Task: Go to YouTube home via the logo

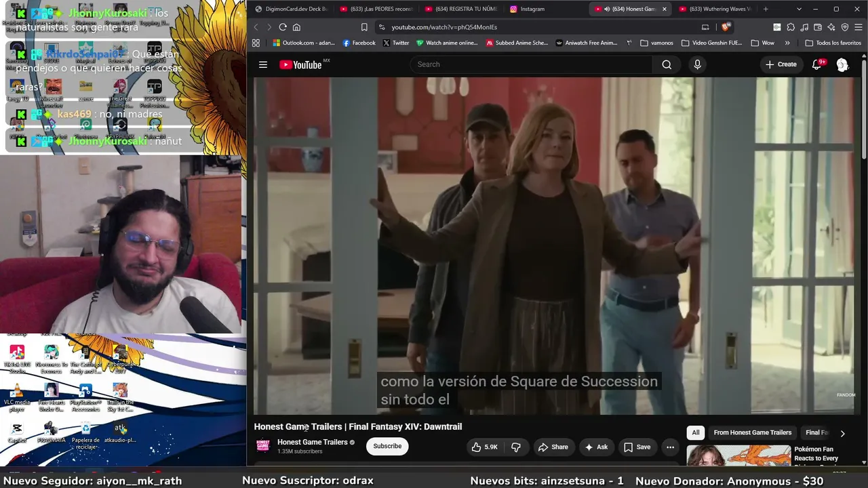Action: tap(301, 65)
